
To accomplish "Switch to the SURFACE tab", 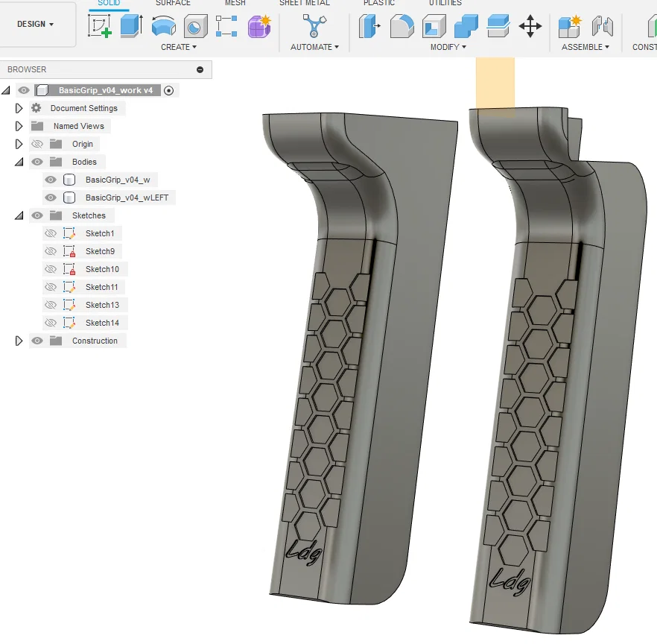I will (173, 3).
